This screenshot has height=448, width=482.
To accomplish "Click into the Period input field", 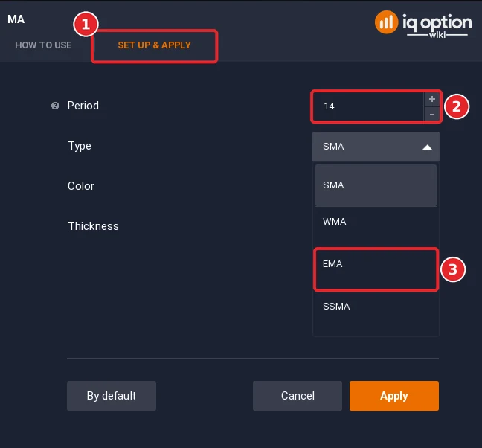I will pos(368,106).
